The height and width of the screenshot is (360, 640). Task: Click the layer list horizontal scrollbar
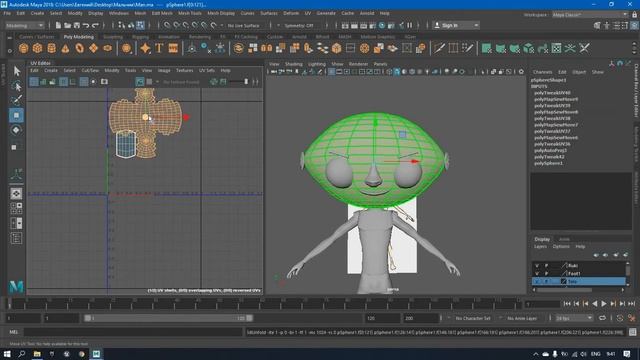point(564,290)
